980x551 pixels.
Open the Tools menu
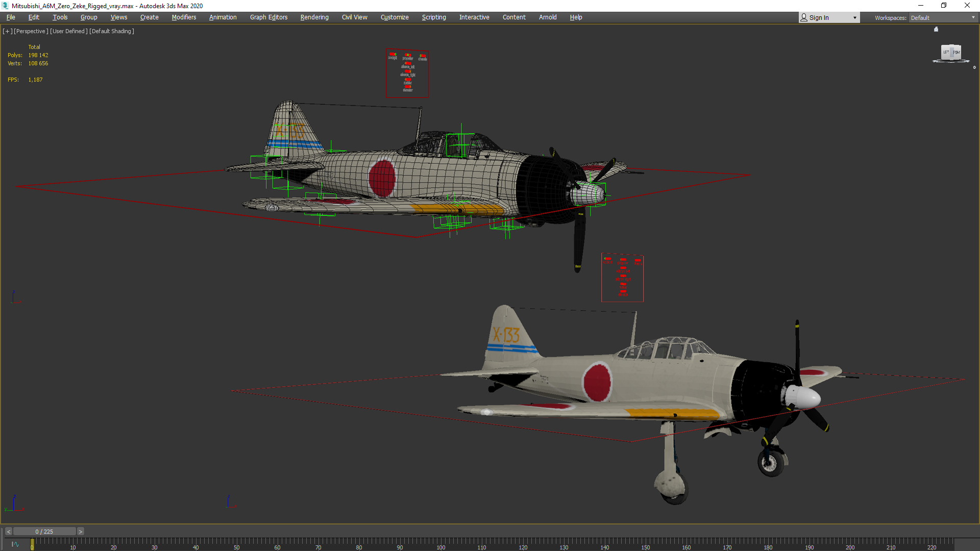pyautogui.click(x=60, y=17)
